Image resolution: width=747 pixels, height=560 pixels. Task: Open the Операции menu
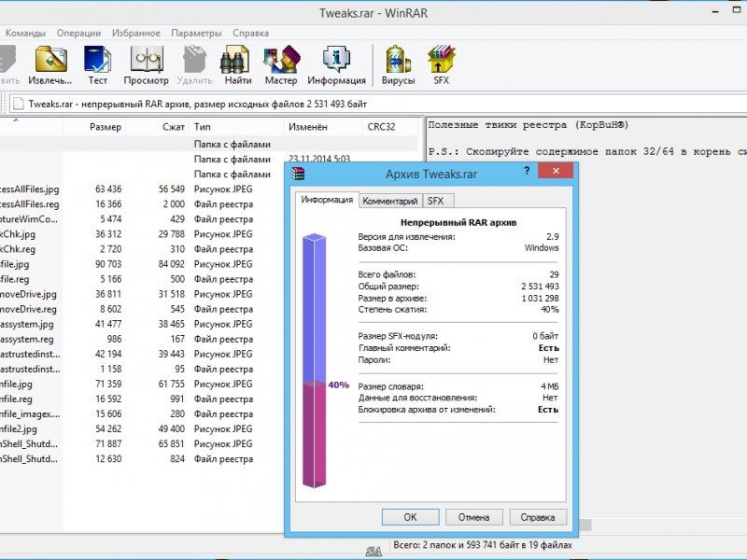pyautogui.click(x=78, y=33)
